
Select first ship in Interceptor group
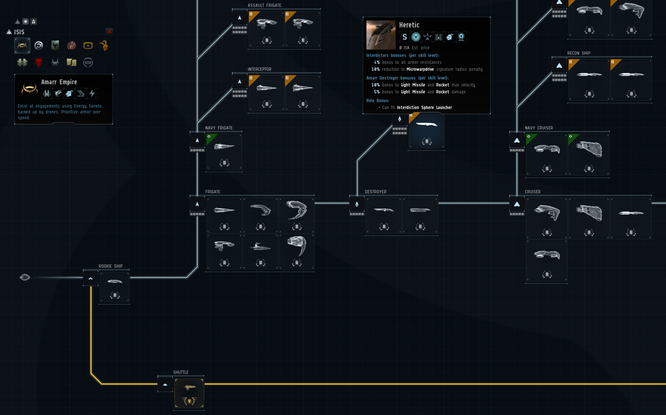266,93
